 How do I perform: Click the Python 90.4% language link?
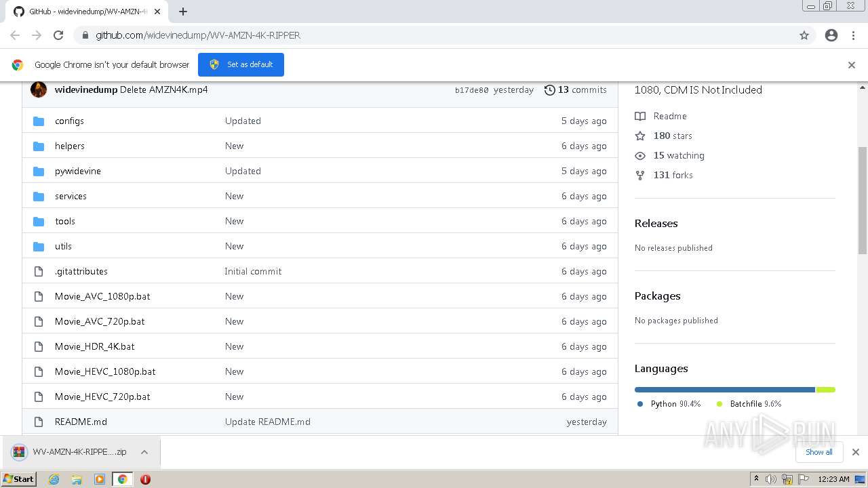(669, 404)
